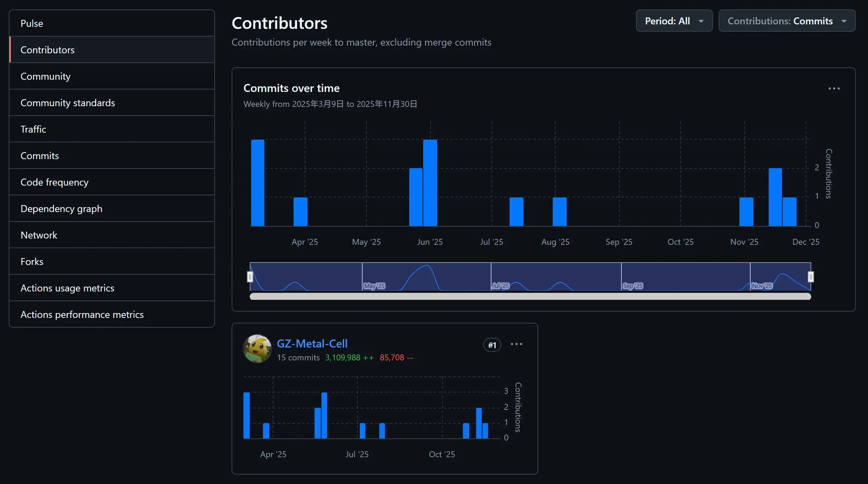
Task: Grab the left range slider handle
Action: click(x=250, y=277)
